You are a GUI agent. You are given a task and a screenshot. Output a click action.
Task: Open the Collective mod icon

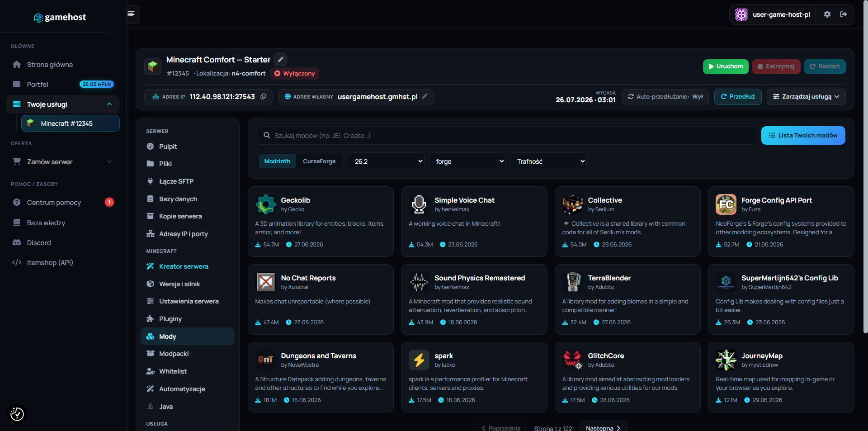point(572,204)
